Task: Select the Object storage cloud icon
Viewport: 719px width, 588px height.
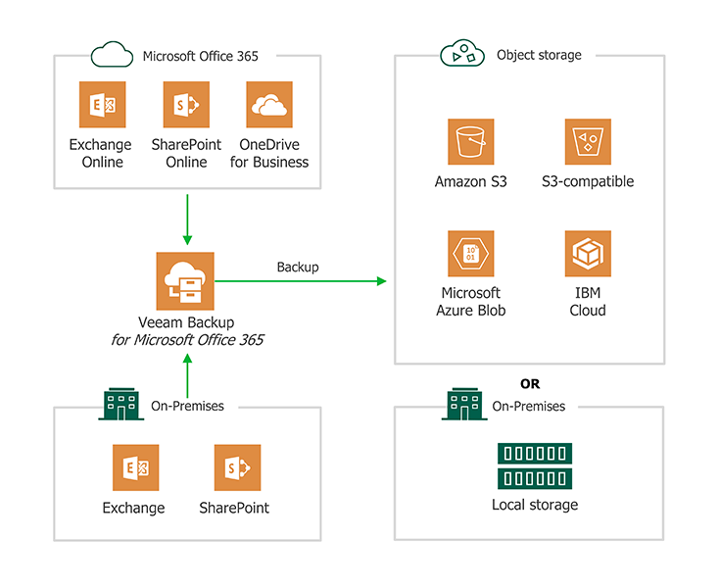Action: (460, 54)
